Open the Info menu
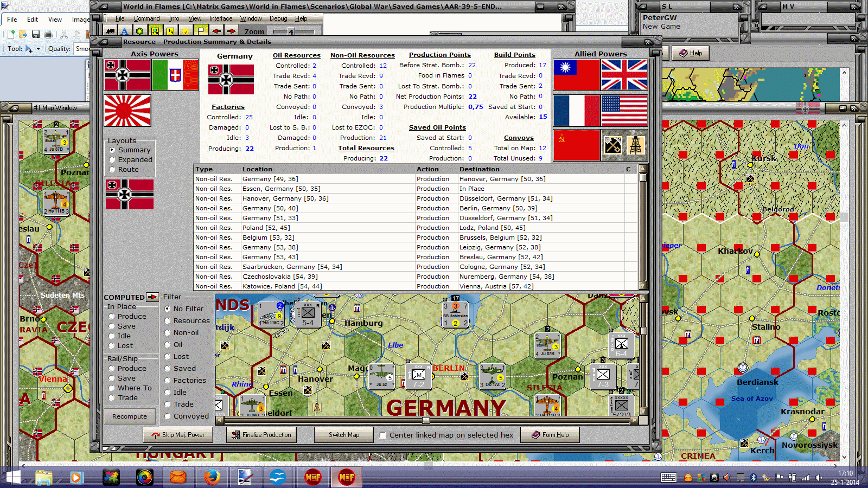868x488 pixels. click(174, 18)
